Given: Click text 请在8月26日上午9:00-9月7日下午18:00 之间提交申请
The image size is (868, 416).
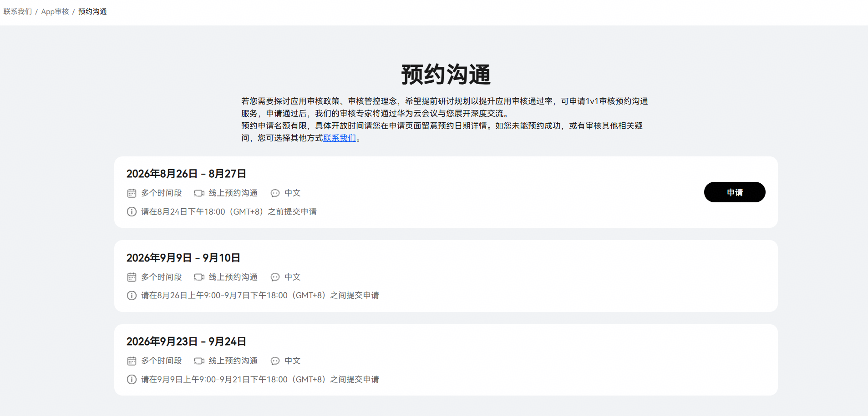Looking at the screenshot, I should [x=260, y=296].
